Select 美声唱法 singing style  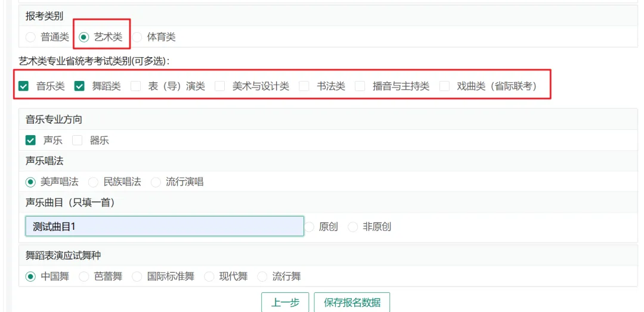pyautogui.click(x=30, y=182)
